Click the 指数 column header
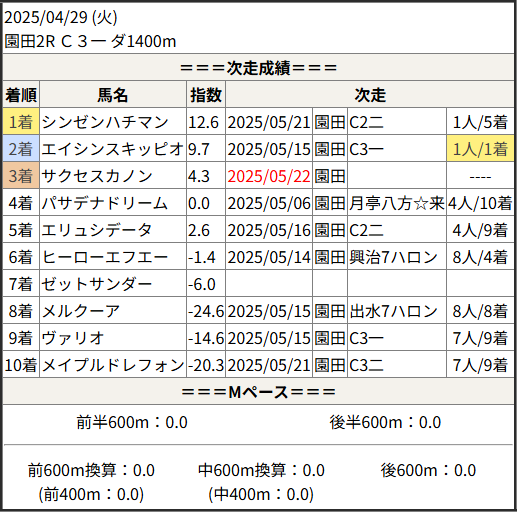517x512 pixels. [206, 95]
